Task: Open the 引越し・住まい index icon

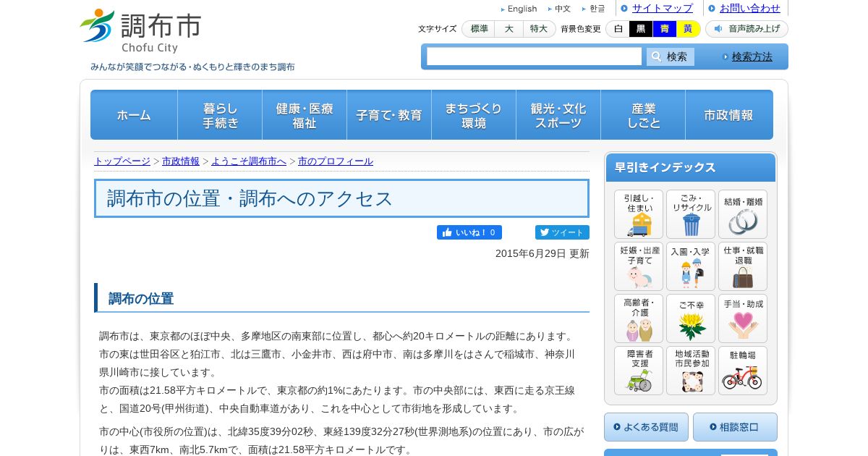Action: 639,214
